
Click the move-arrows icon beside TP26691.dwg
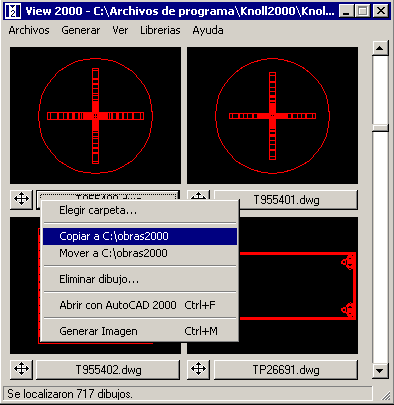(199, 369)
